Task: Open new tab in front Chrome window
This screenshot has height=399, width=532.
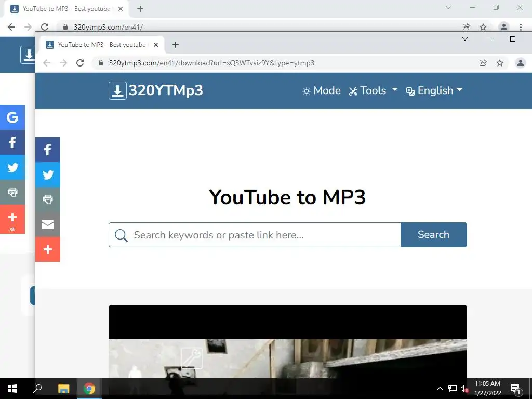Action: [x=176, y=45]
